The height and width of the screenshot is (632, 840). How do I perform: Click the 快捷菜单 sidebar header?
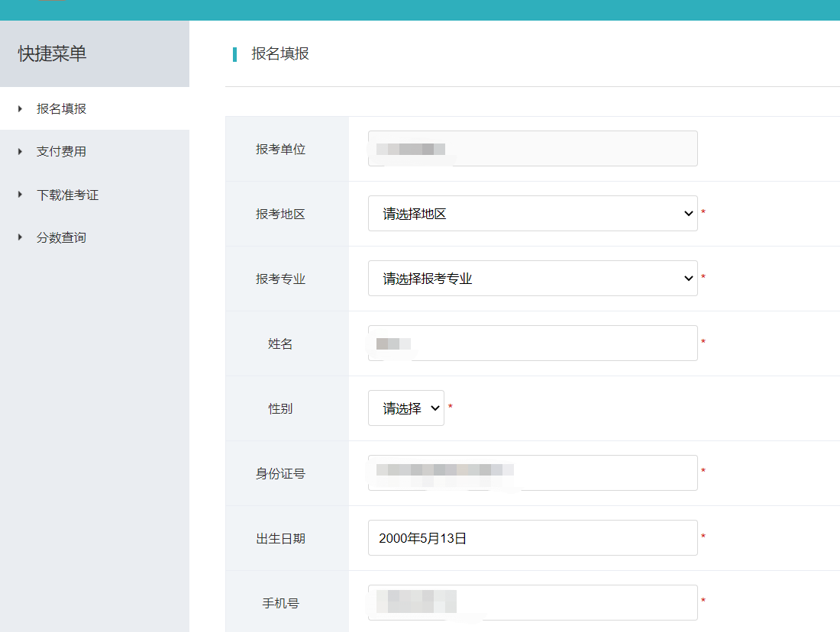[53, 54]
